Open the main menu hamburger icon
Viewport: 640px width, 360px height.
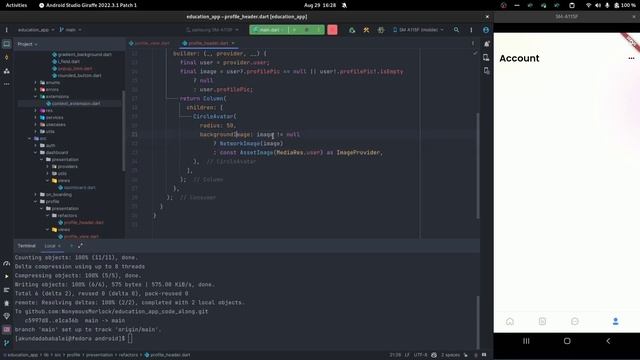[x=7, y=30]
